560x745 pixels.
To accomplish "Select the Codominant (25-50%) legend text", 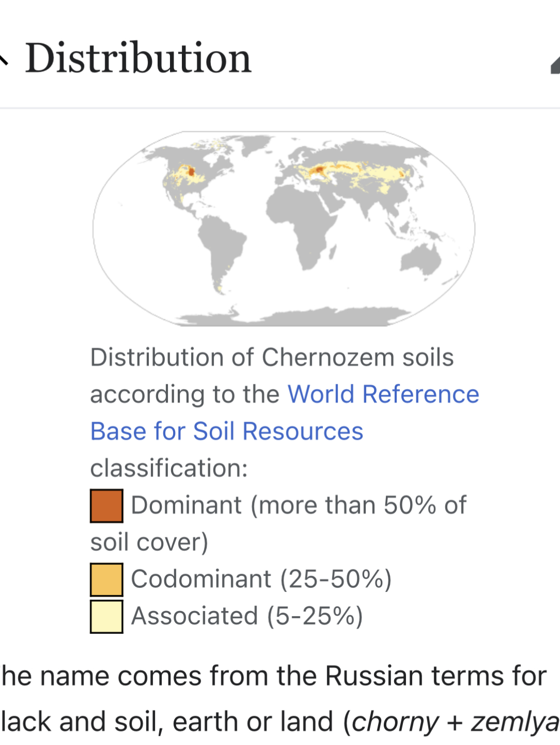I will 262,579.
